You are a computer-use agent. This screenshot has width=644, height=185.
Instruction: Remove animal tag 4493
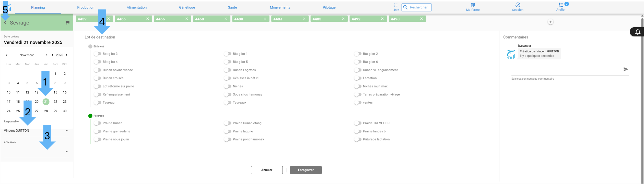point(421,19)
